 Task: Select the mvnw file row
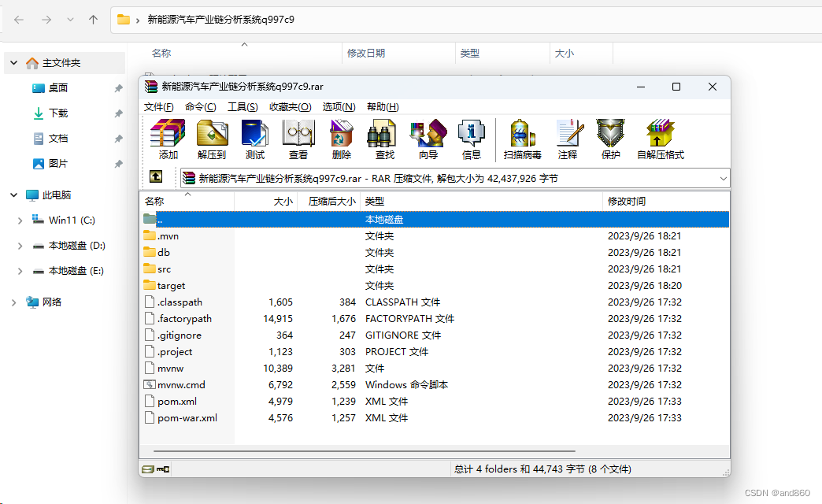pyautogui.click(x=435, y=369)
